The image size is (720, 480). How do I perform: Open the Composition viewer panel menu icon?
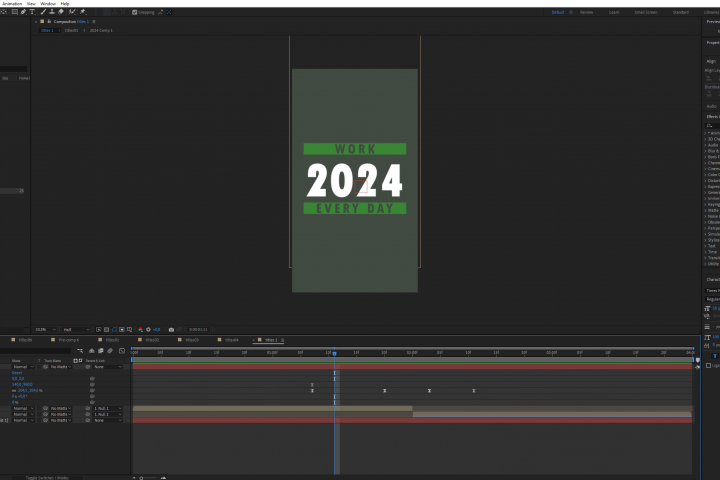click(94, 22)
